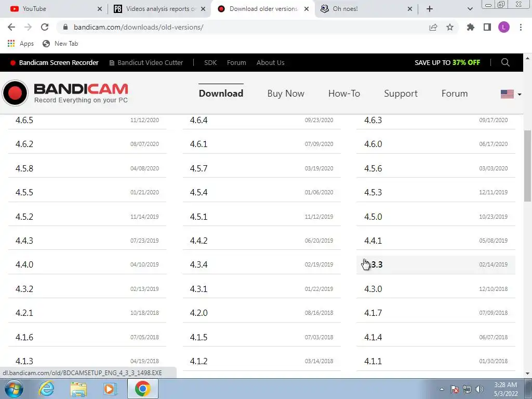Open the extensions puzzle icon
Image resolution: width=532 pixels, height=399 pixels.
coord(471,27)
